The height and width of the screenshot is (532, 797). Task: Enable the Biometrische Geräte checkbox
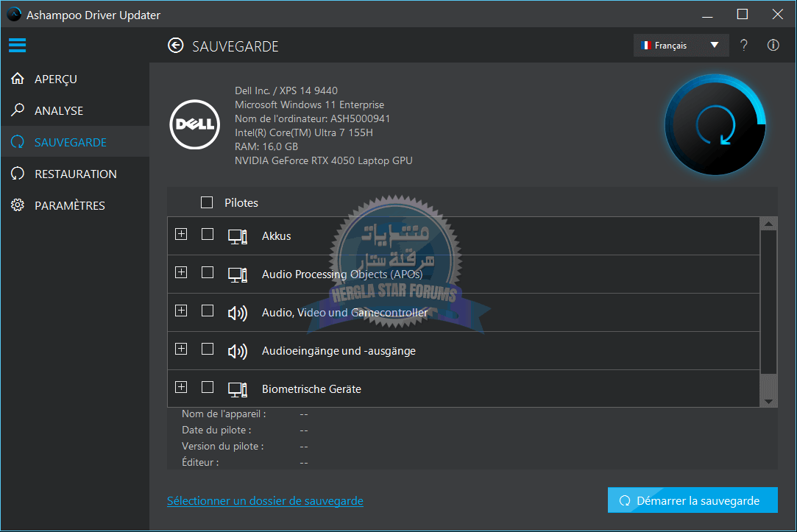pyautogui.click(x=208, y=387)
